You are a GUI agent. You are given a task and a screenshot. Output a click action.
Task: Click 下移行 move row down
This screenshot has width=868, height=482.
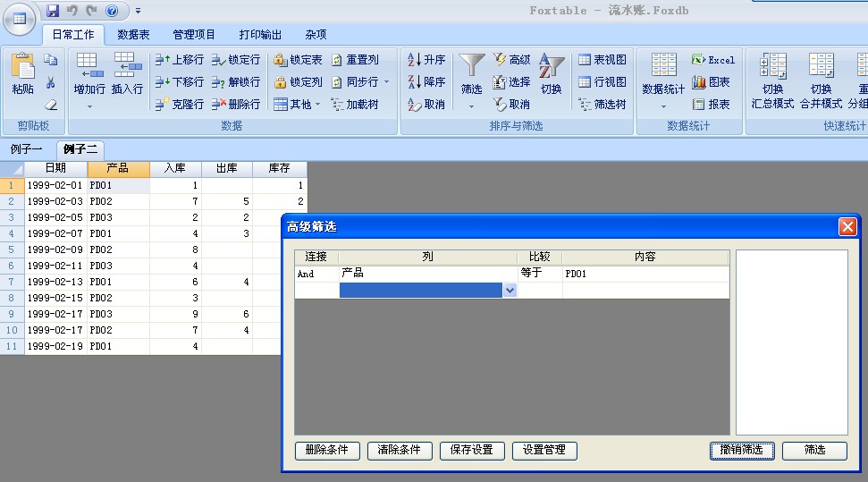pyautogui.click(x=179, y=82)
